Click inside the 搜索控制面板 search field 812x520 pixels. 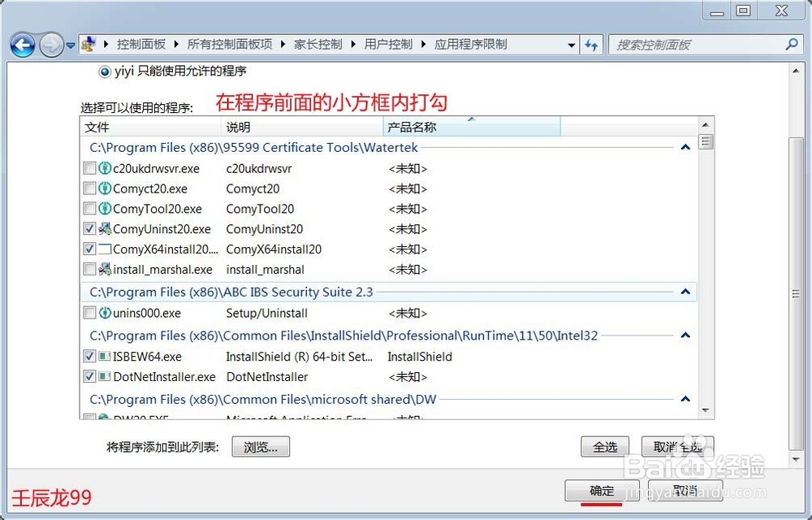click(x=698, y=44)
